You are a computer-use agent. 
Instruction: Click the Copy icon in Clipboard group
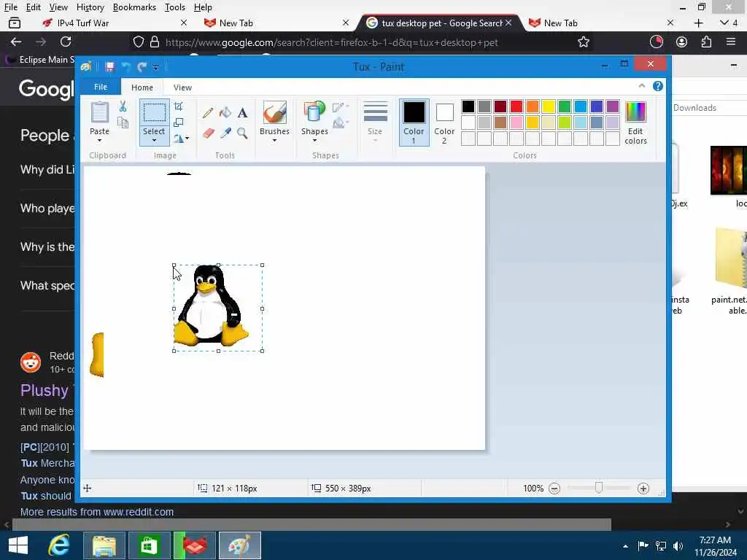(x=123, y=122)
